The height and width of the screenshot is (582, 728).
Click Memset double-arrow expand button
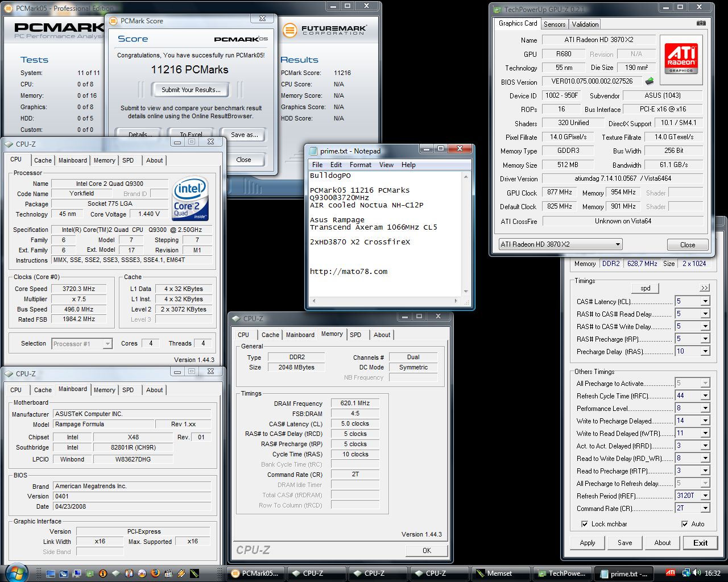705,288
